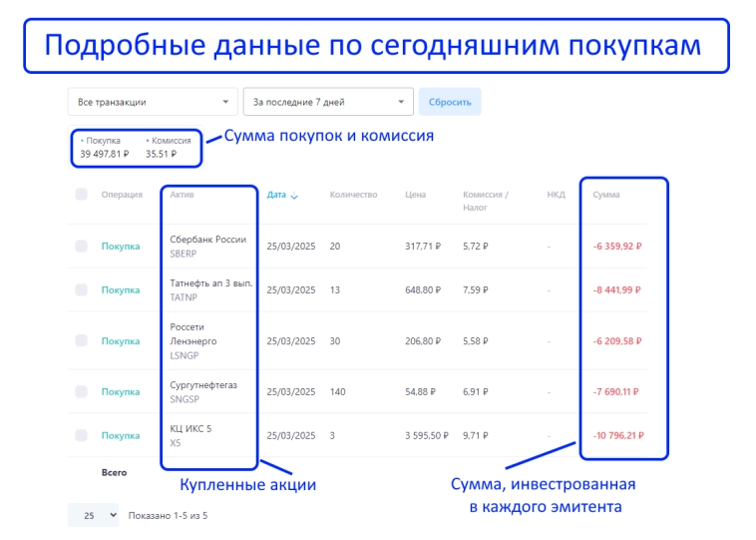Click the sum "-10 796,21 ₽"

618,436
